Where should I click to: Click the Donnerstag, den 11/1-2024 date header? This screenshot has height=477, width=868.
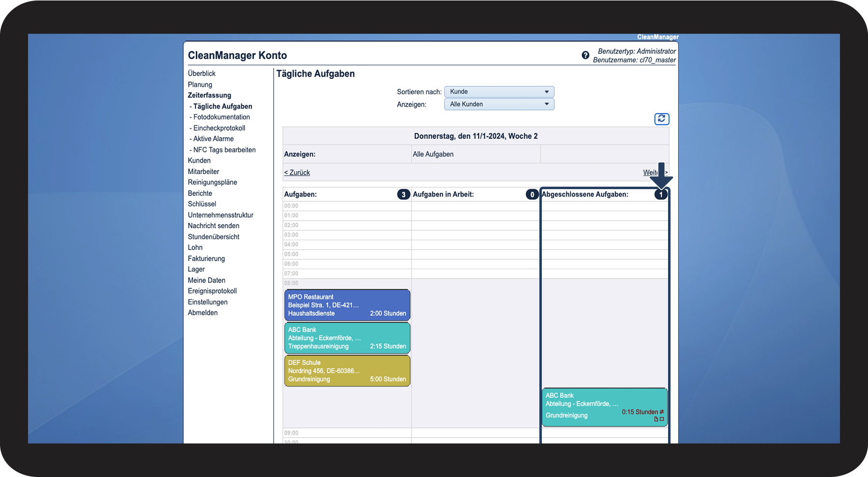coord(476,136)
